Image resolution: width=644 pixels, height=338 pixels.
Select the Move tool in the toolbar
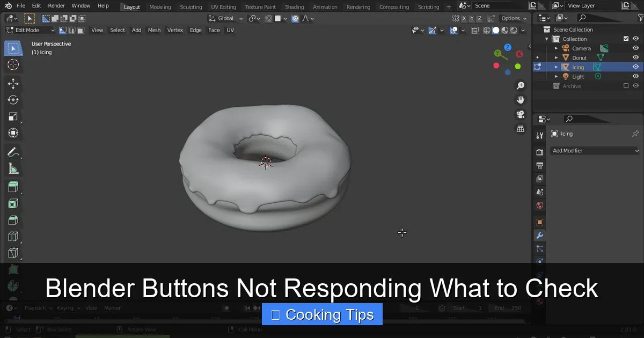[13, 84]
